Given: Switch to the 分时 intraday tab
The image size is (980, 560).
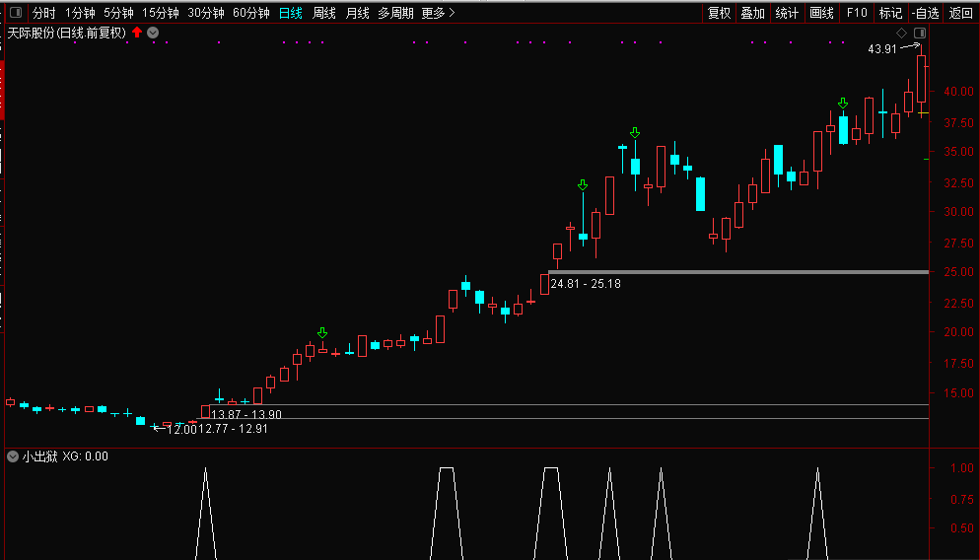Looking at the screenshot, I should click(43, 13).
